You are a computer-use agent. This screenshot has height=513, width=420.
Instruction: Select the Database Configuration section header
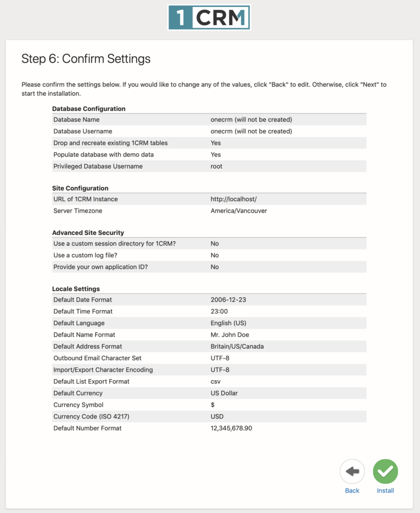click(x=88, y=109)
